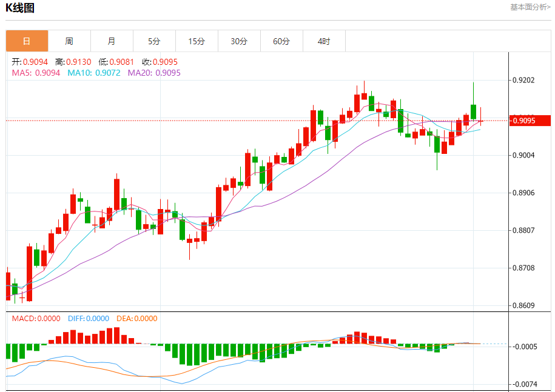Switch to the 月 monthly tab
The width and height of the screenshot is (555, 392).
click(x=112, y=41)
